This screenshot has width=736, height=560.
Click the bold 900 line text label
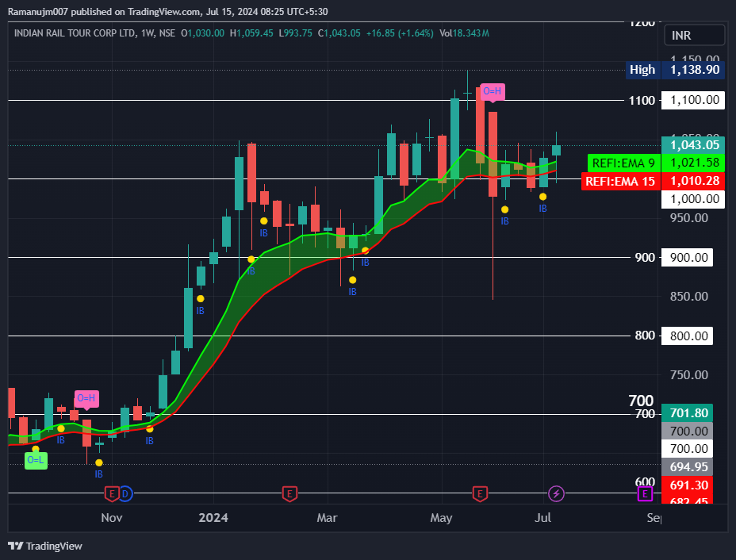[645, 257]
